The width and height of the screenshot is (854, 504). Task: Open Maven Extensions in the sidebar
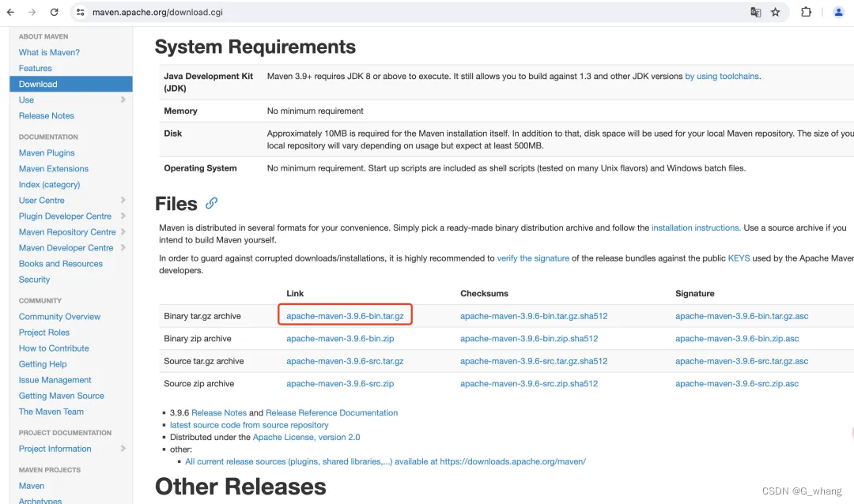click(54, 169)
